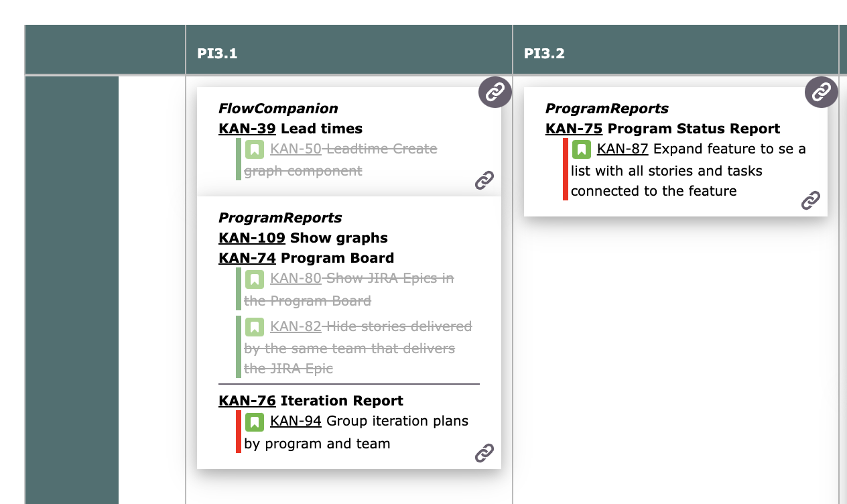Open KAN-109 Show graphs link
Viewport: 847px width, 504px height.
coord(252,238)
